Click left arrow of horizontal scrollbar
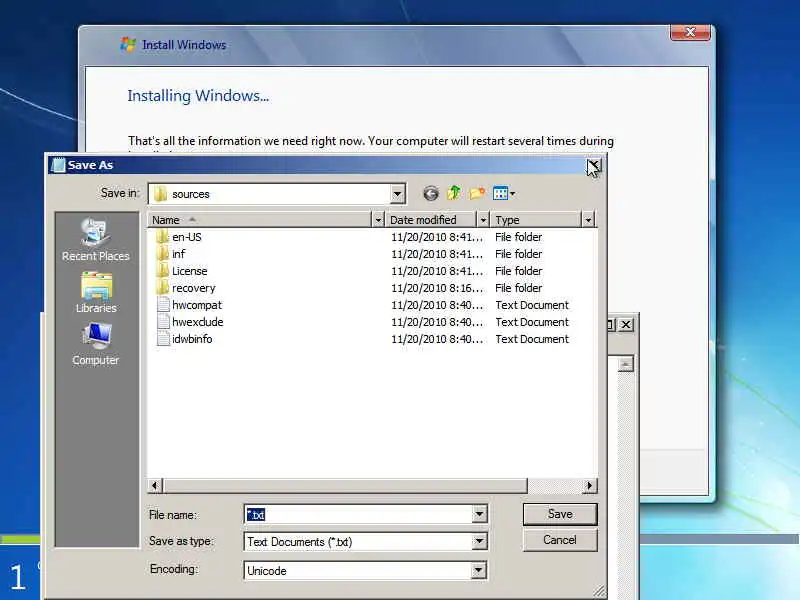The width and height of the screenshot is (800, 600). click(155, 486)
